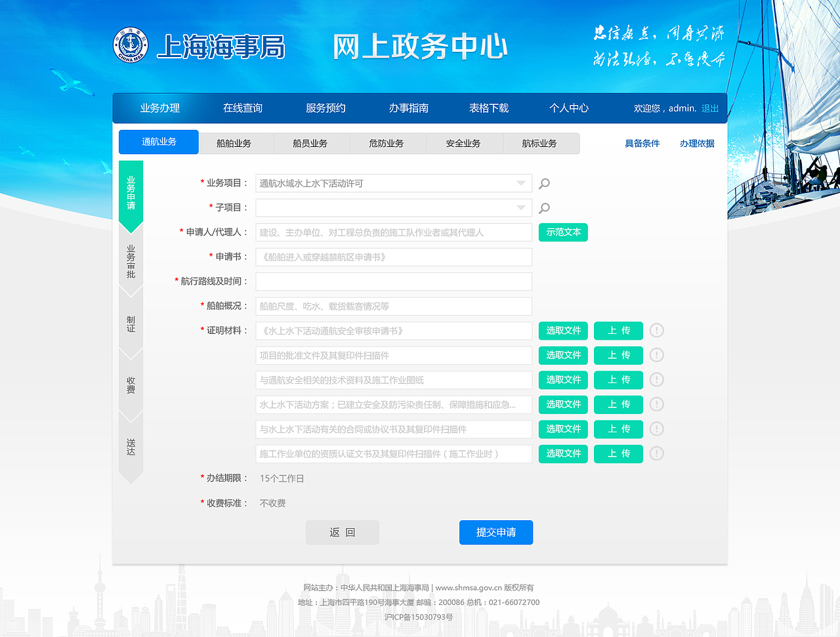Switch to the 船舶业务 tab
840x637 pixels.
[236, 143]
